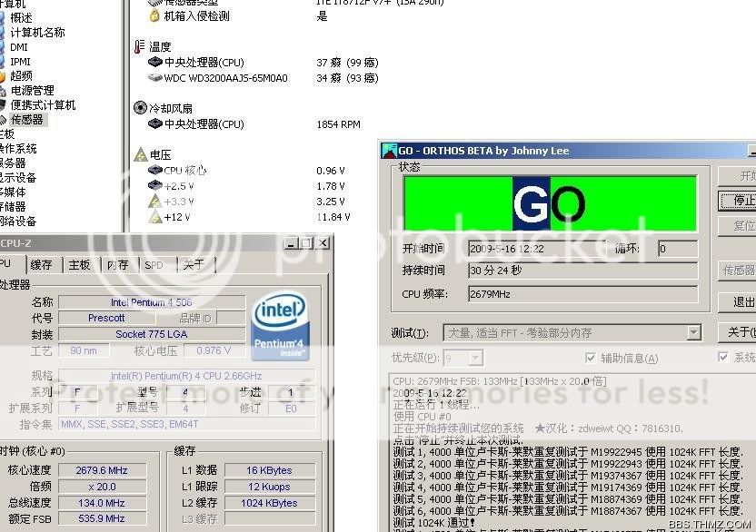Click the +3.3 V triangle icon
The height and width of the screenshot is (532, 756).
[154, 201]
